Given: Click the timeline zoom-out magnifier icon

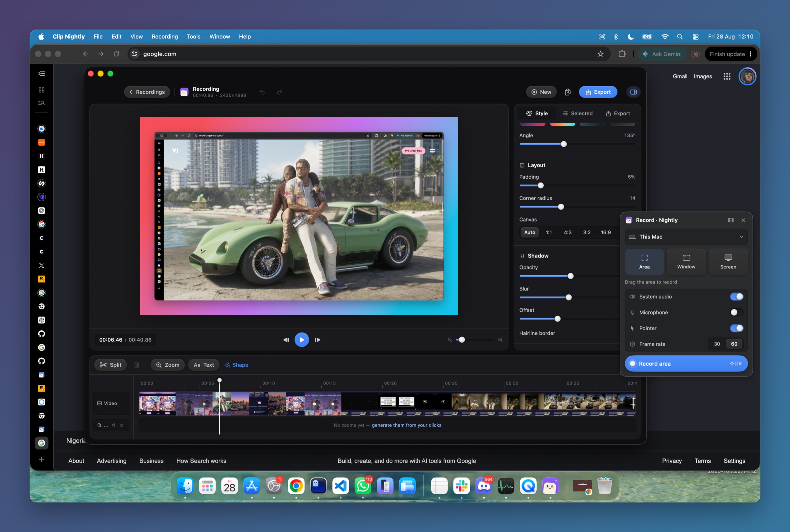Looking at the screenshot, I should (450, 340).
